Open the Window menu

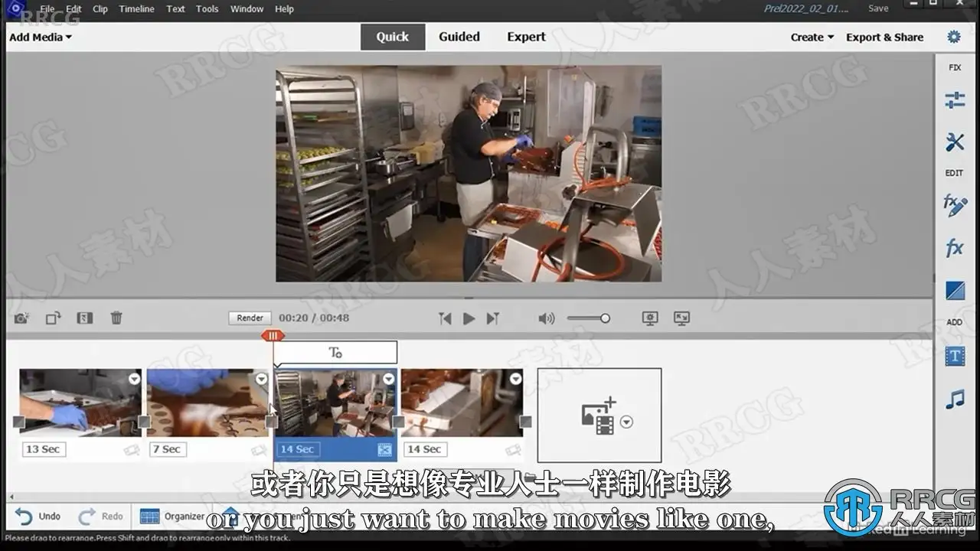coord(247,9)
